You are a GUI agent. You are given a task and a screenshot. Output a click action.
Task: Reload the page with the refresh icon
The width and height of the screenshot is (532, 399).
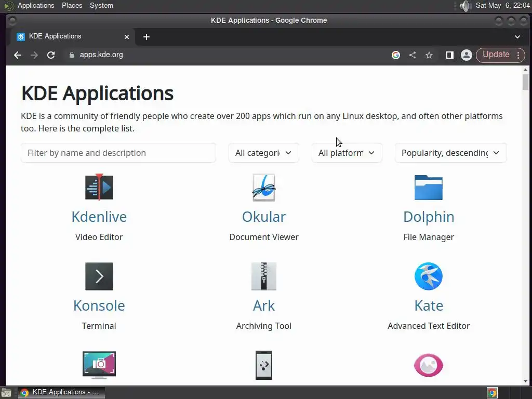[x=51, y=55]
